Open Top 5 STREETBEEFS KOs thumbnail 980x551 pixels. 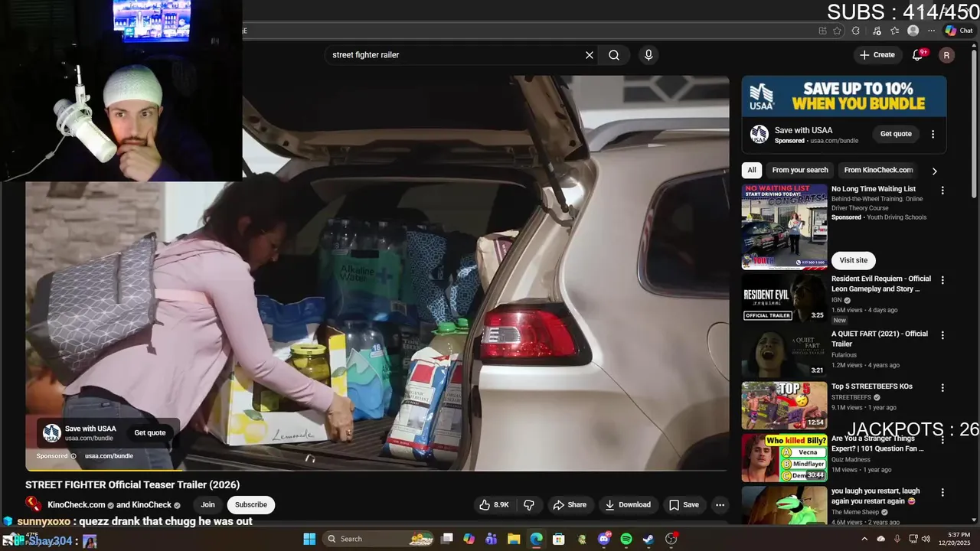pos(784,406)
